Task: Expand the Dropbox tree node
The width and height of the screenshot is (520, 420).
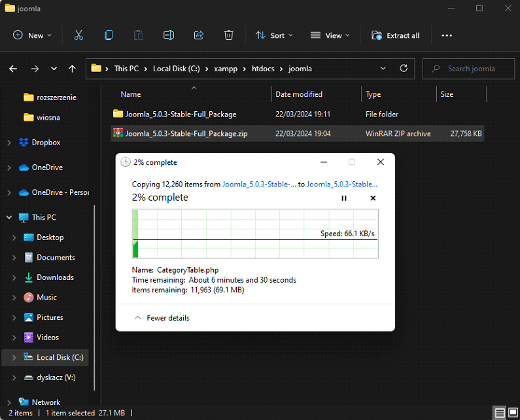Action: 9,143
